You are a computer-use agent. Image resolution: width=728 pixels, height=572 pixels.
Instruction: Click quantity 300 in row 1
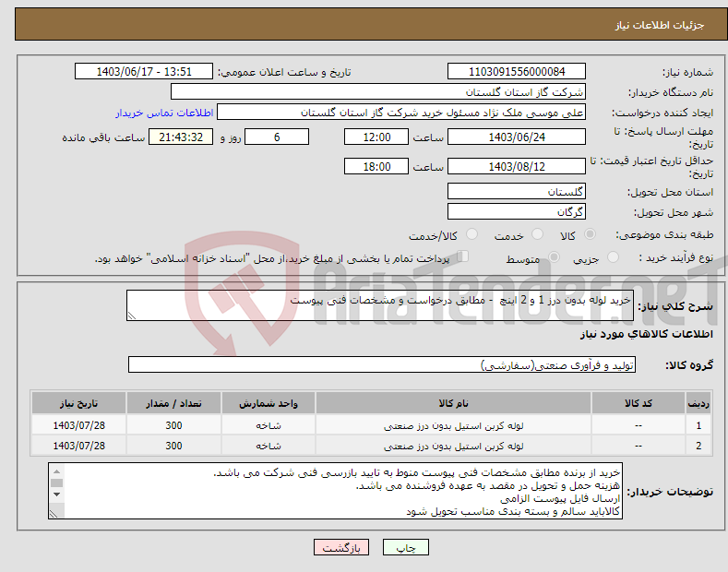tap(173, 425)
